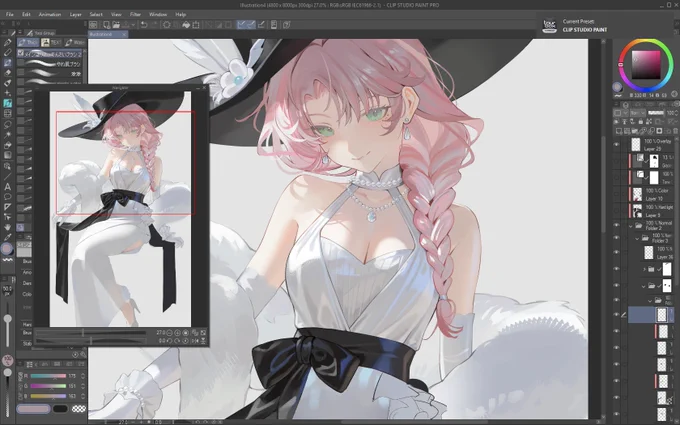Open the Window menu
The width and height of the screenshot is (680, 425).
(158, 14)
